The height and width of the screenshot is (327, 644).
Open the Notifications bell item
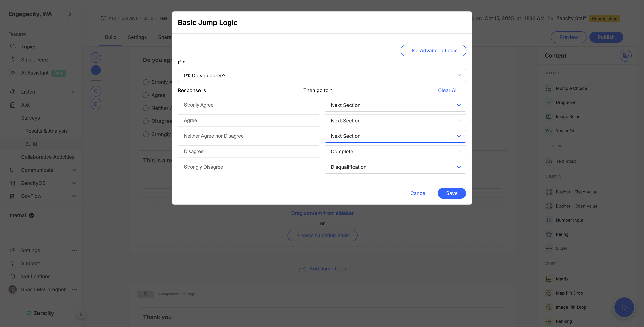pyautogui.click(x=36, y=276)
